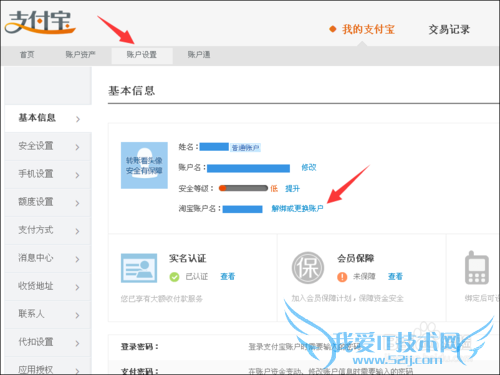
Task: Click chevron next to 消息中心
Action: pyautogui.click(x=78, y=259)
